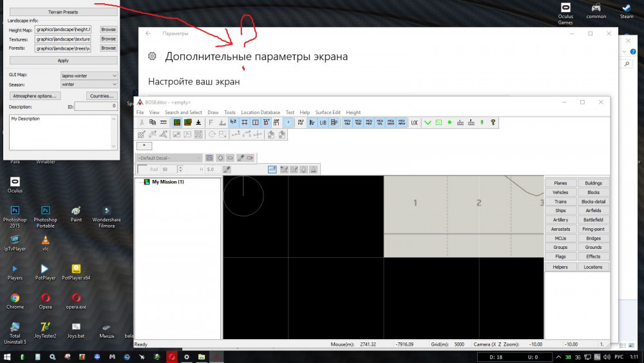Click the green tree toolbar icon
The image size is (644, 363).
point(482,122)
